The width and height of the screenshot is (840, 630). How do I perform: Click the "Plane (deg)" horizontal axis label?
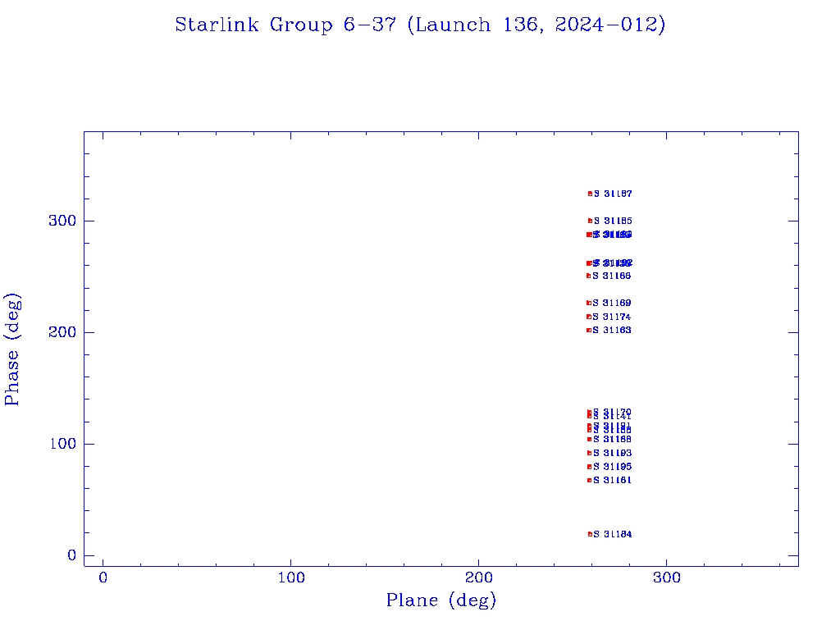click(x=441, y=600)
